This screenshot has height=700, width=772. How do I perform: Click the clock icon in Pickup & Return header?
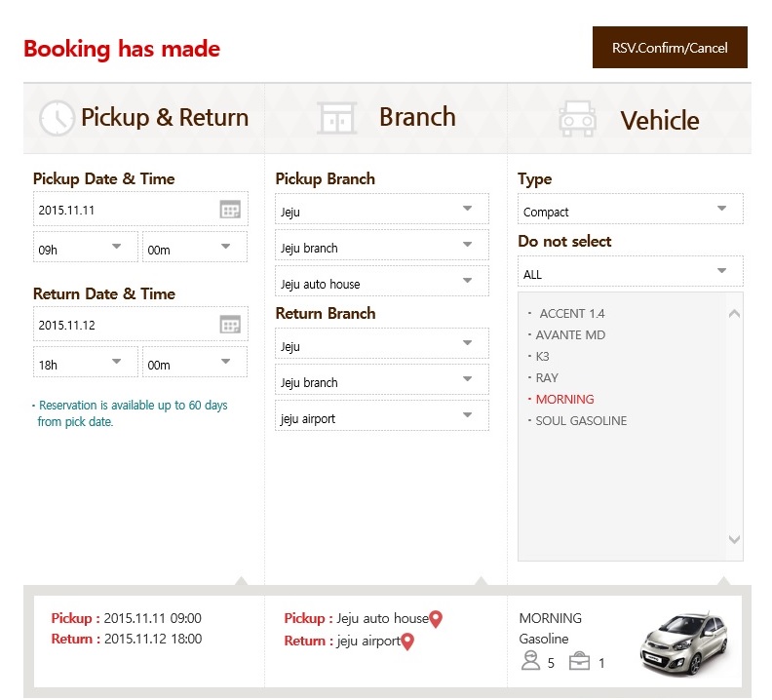57,119
